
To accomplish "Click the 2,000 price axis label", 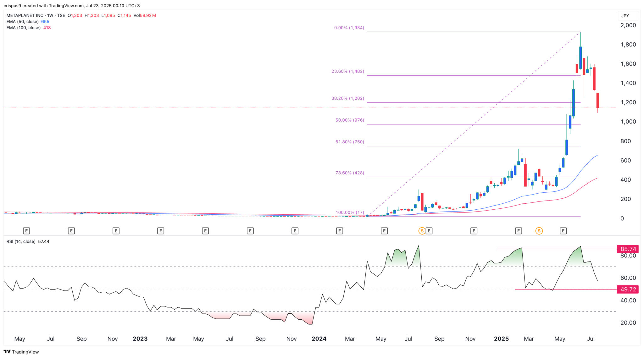I will (x=628, y=25).
